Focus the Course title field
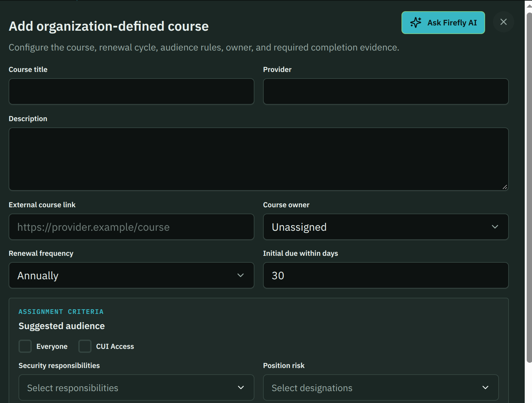 [x=132, y=91]
